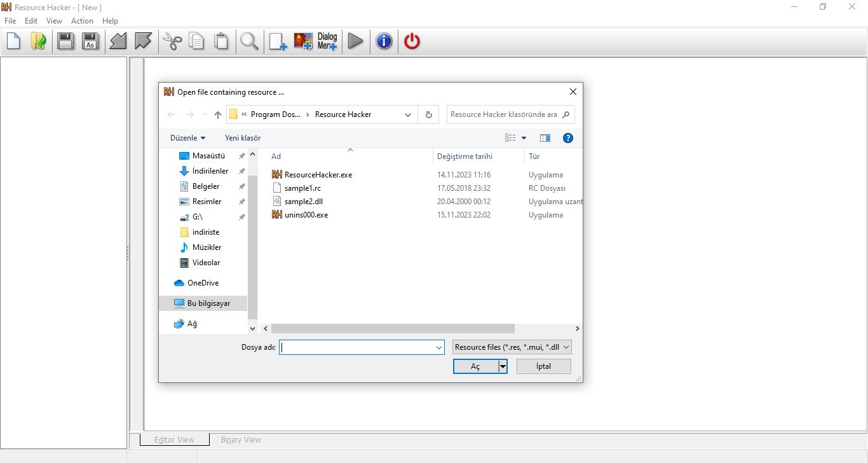Screen dimensions: 868x463
Task: Close the Open file dialog
Action: [573, 92]
